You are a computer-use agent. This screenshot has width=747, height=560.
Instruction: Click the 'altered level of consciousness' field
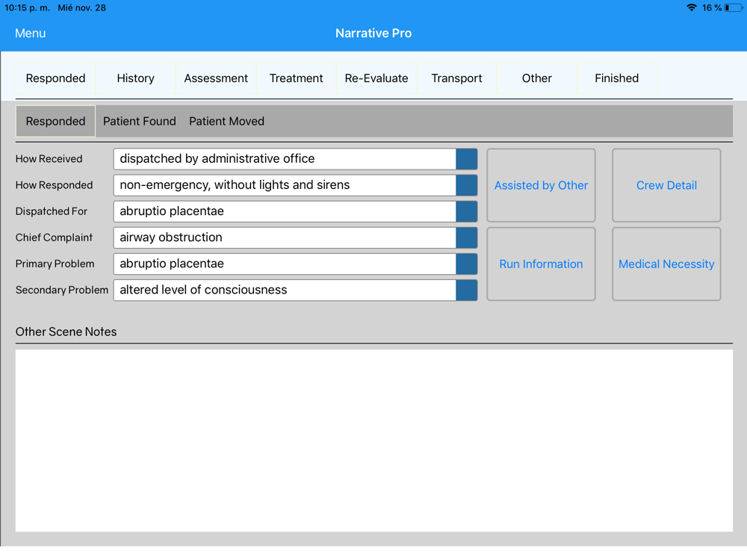285,290
